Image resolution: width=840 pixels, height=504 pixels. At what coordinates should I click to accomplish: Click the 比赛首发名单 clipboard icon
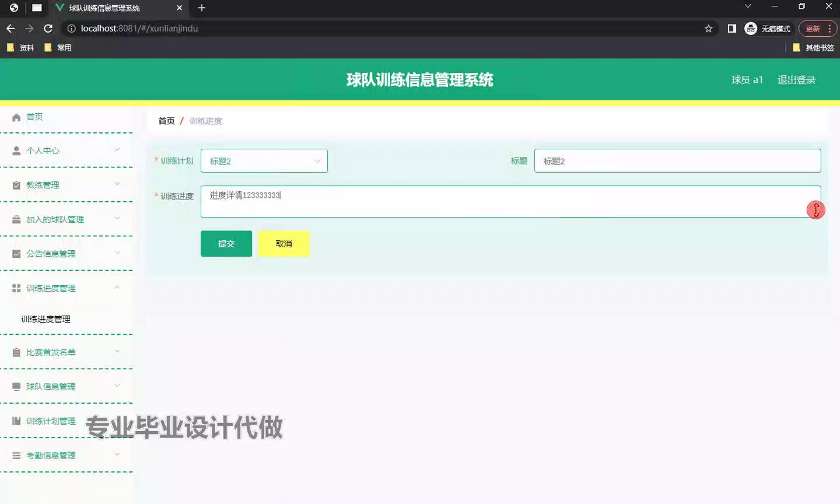[16, 352]
